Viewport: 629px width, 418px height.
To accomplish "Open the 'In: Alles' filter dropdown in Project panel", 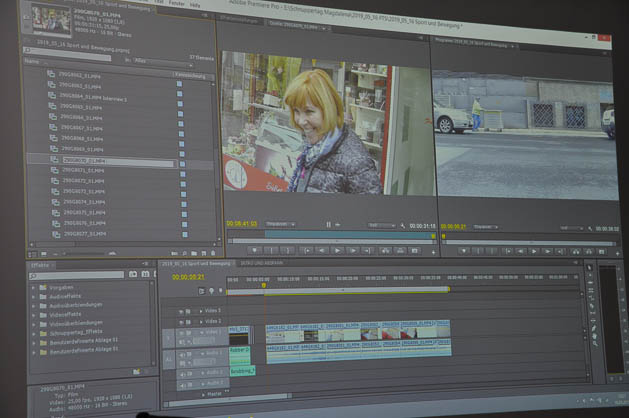I will click(x=163, y=61).
